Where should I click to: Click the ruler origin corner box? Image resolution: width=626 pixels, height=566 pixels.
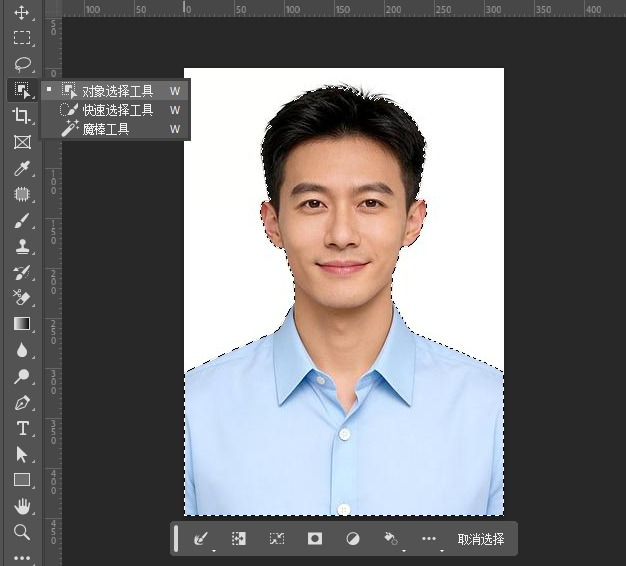[x=53, y=9]
